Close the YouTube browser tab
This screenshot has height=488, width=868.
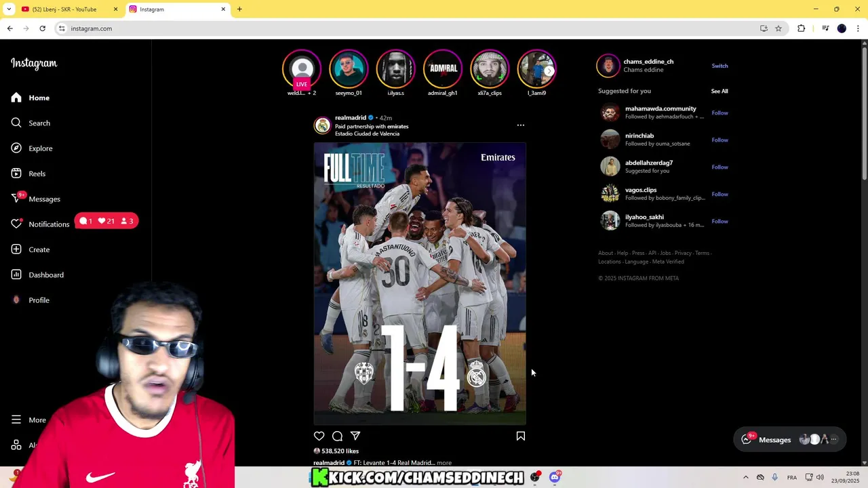pyautogui.click(x=115, y=9)
